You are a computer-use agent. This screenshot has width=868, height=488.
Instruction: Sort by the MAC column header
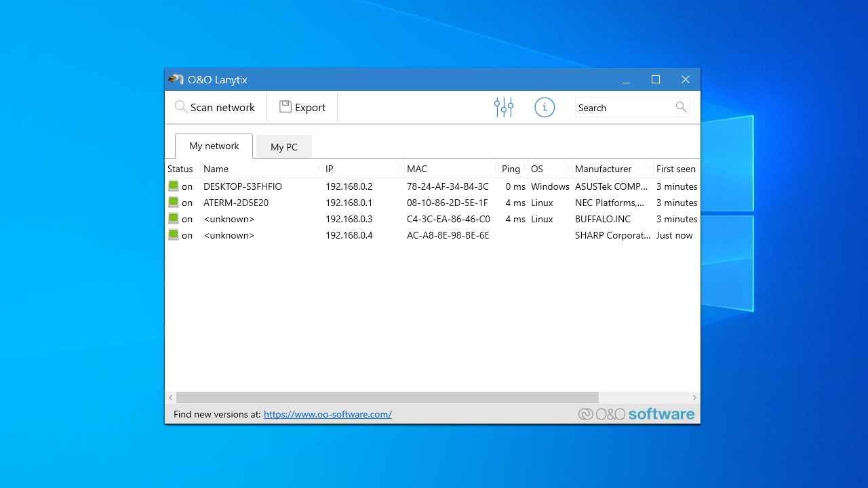451,169
